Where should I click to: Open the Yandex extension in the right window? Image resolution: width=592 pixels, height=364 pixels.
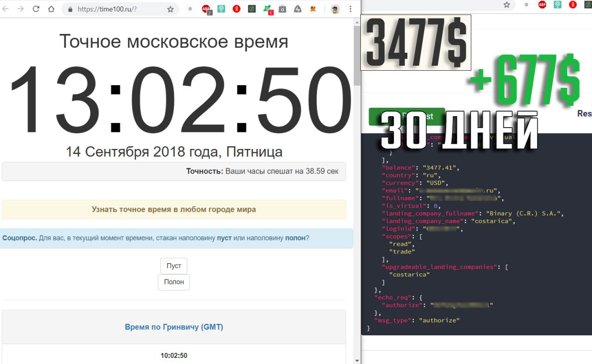pos(573,5)
